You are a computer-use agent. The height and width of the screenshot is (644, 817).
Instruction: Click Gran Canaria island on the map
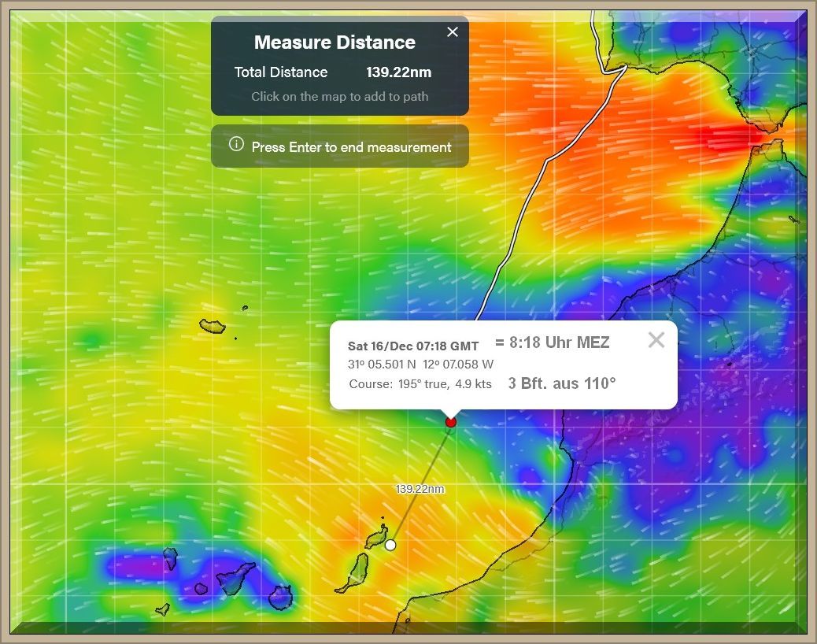click(x=281, y=598)
